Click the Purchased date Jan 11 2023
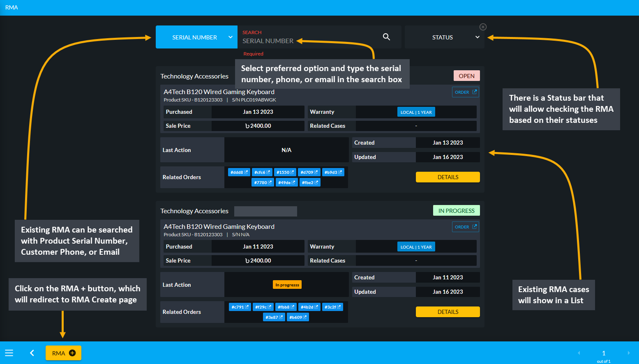 [258, 247]
